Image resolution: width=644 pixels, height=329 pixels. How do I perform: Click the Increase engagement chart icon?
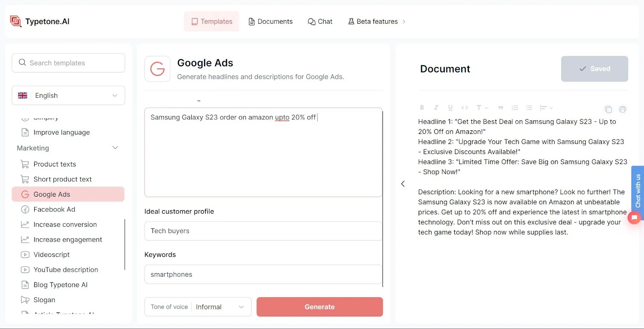[x=25, y=239]
